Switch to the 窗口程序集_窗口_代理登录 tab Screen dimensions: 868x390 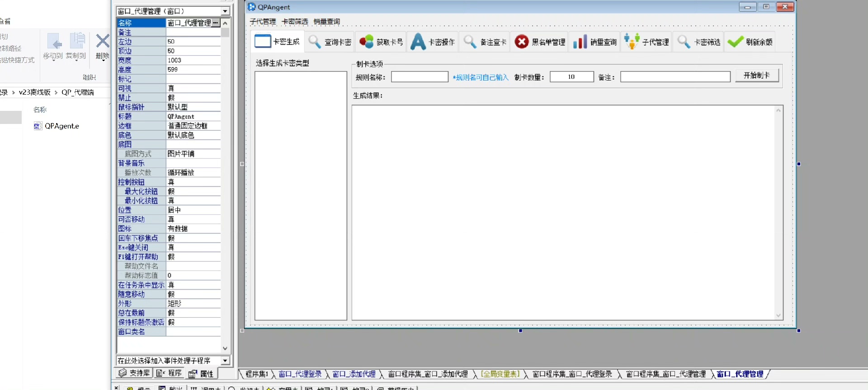pos(572,374)
